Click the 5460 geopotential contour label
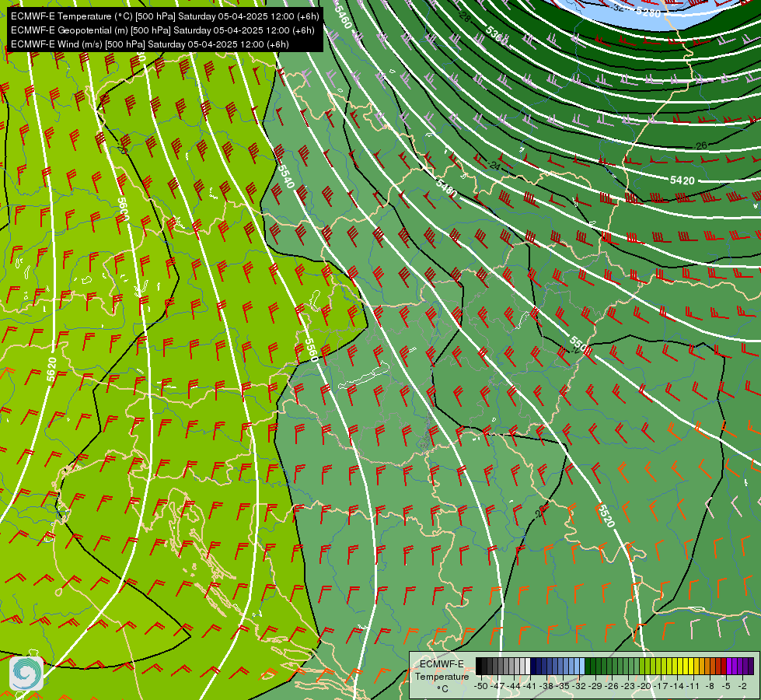 point(343,16)
